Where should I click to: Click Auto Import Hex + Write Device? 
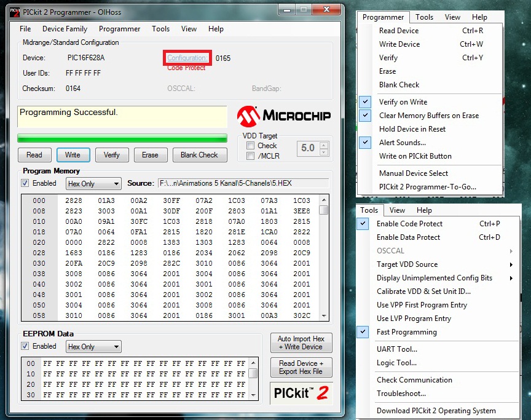(301, 343)
